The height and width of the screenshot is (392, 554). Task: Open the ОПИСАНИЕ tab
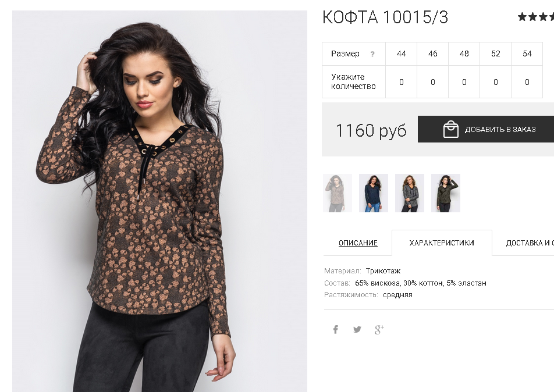coord(358,243)
